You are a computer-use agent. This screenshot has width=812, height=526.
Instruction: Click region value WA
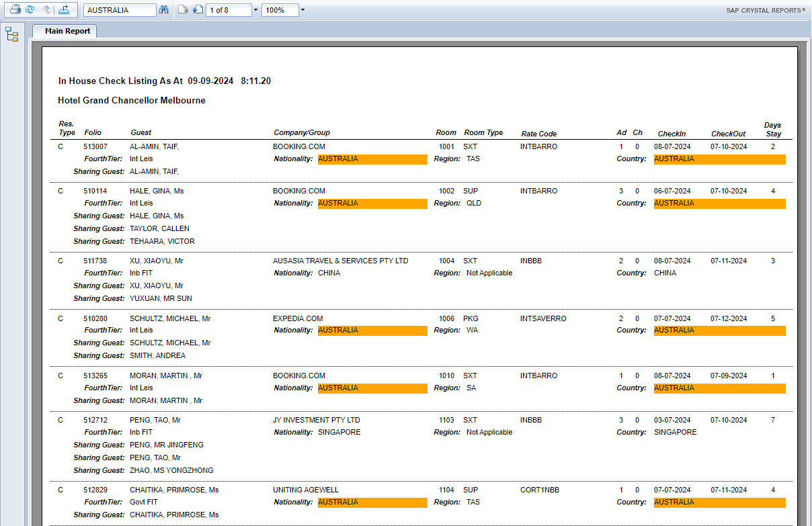tap(472, 330)
